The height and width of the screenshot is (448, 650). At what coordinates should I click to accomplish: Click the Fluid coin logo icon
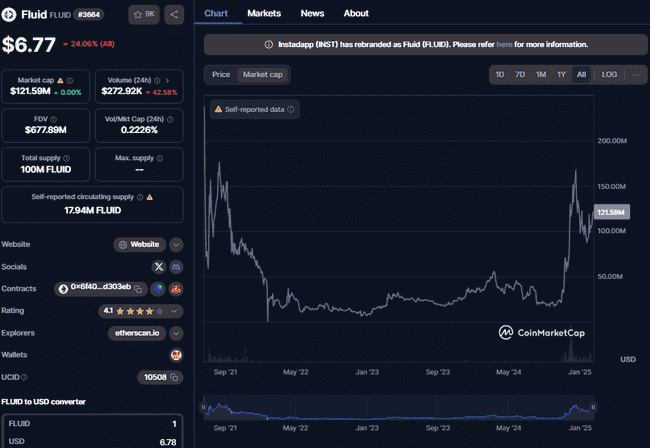[x=9, y=15]
